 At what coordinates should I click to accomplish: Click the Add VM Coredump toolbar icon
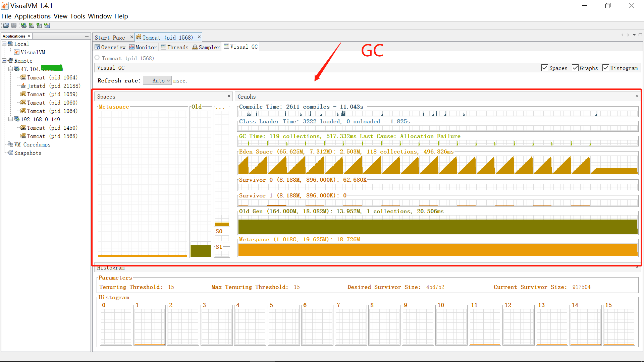pos(39,25)
